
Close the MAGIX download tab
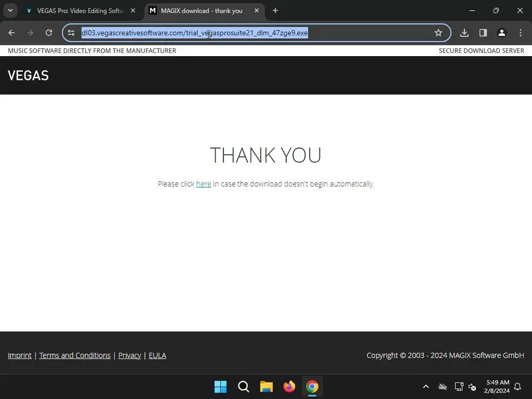pos(257,10)
